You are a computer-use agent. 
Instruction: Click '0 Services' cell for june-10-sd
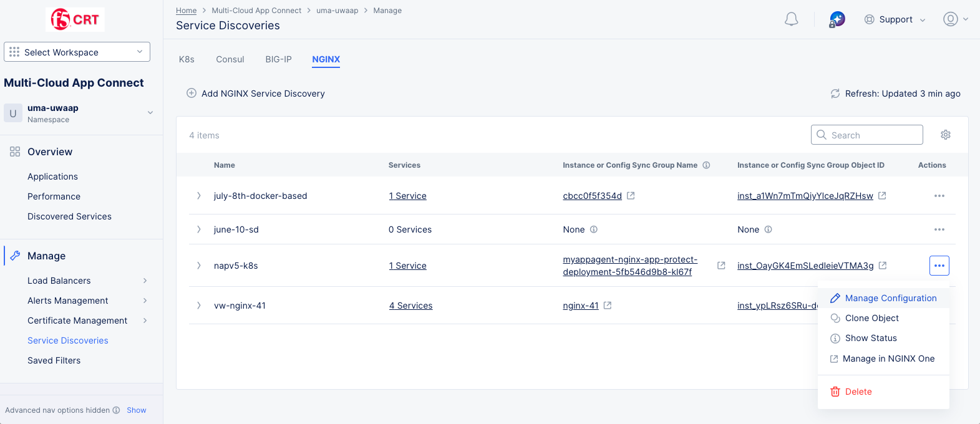click(x=410, y=229)
